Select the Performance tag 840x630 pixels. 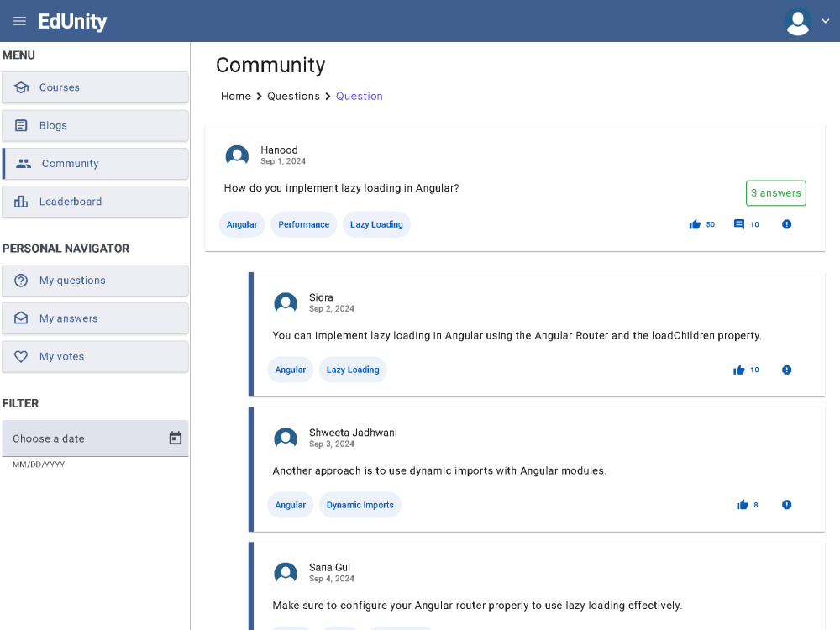(304, 224)
